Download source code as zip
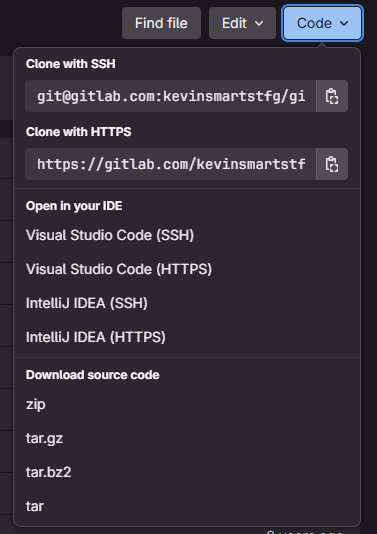The image size is (377, 534). (36, 405)
